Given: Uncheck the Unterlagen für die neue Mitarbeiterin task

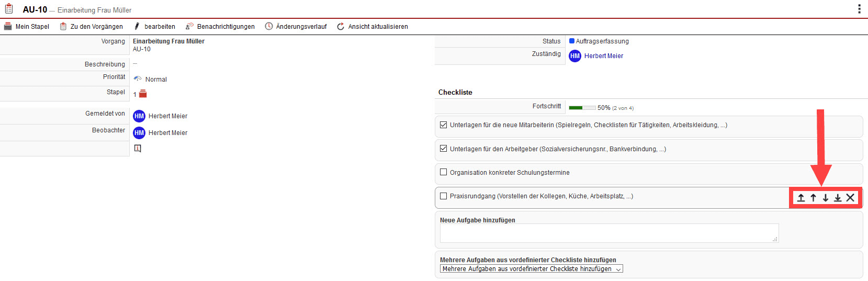Looking at the screenshot, I should (x=444, y=125).
